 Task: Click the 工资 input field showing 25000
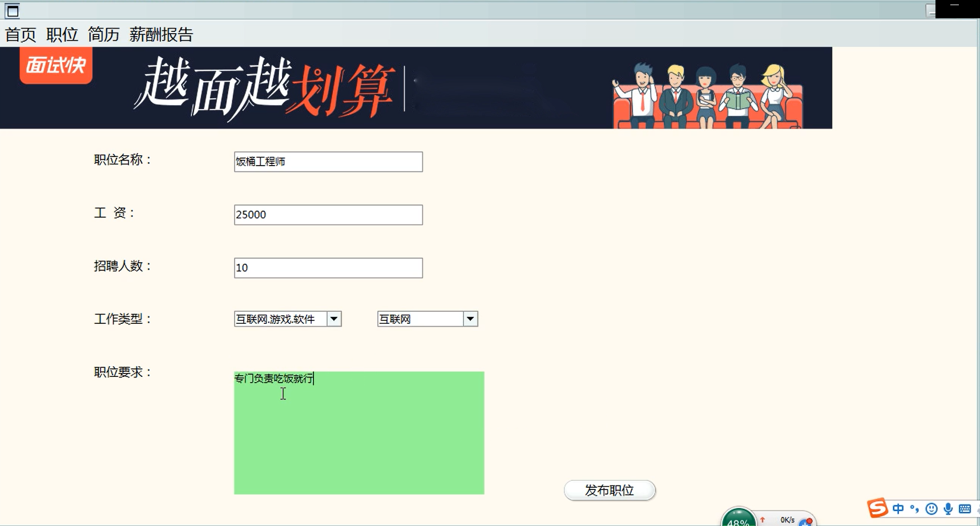(x=328, y=215)
